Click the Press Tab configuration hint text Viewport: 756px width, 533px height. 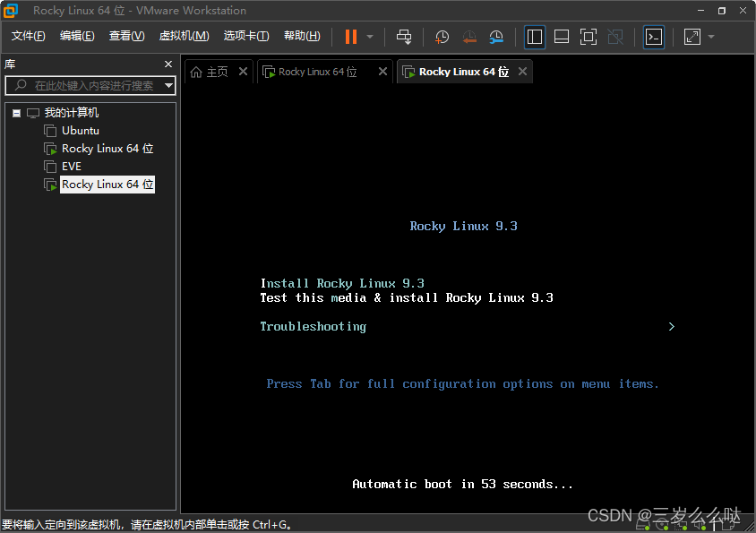coord(462,384)
